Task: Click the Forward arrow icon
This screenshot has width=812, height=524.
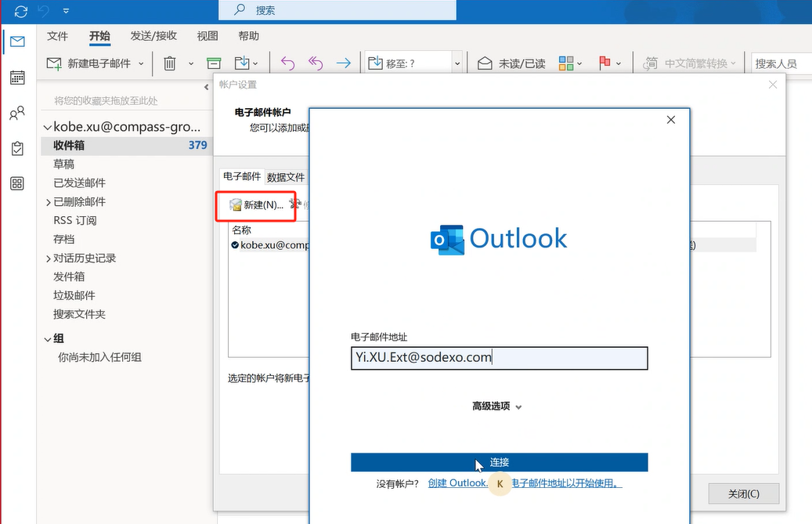Action: pos(343,63)
